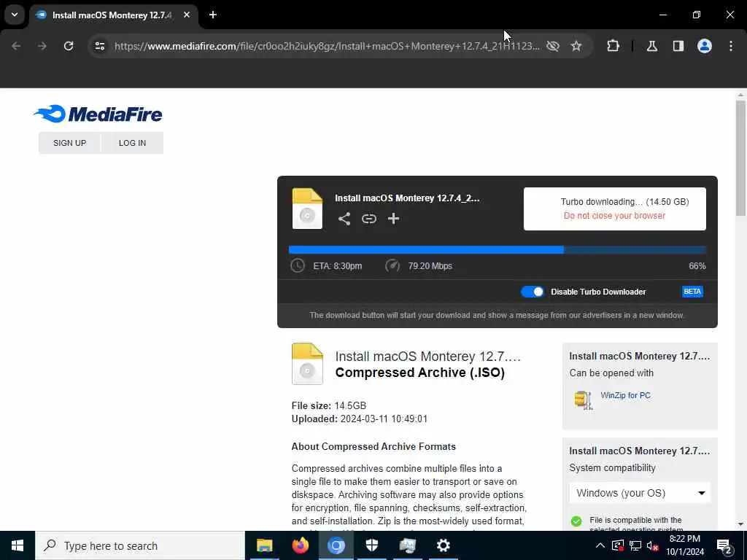
Task: Open Settings gear in the taskbar
Action: click(x=443, y=545)
